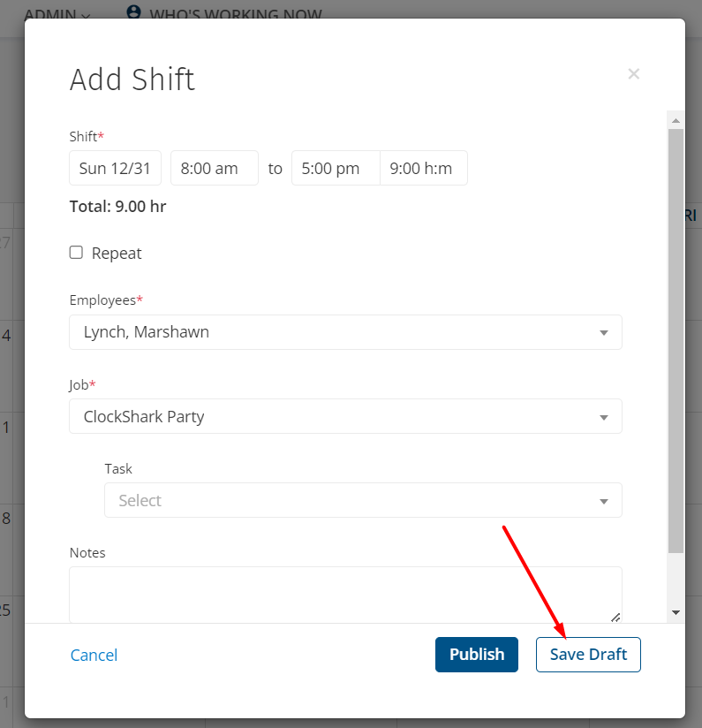Click the scrollbar down arrow in dialog
Viewport: 702px width, 728px height.
pyautogui.click(x=676, y=612)
